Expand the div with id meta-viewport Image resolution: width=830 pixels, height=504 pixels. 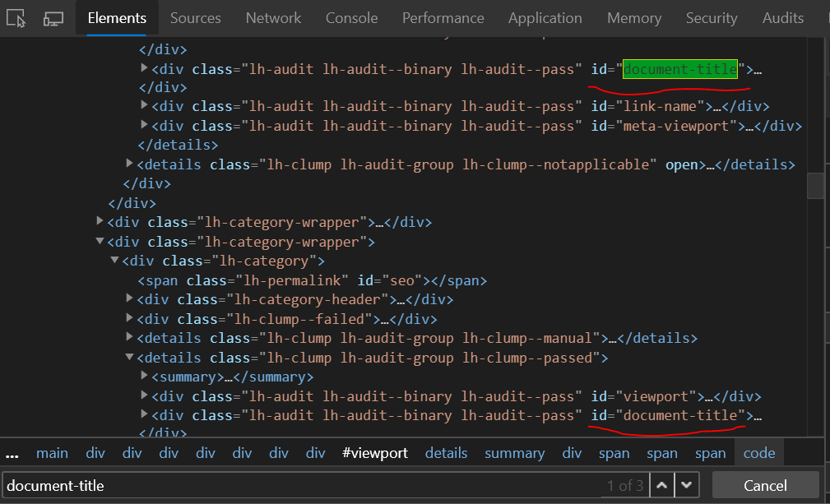[145, 125]
